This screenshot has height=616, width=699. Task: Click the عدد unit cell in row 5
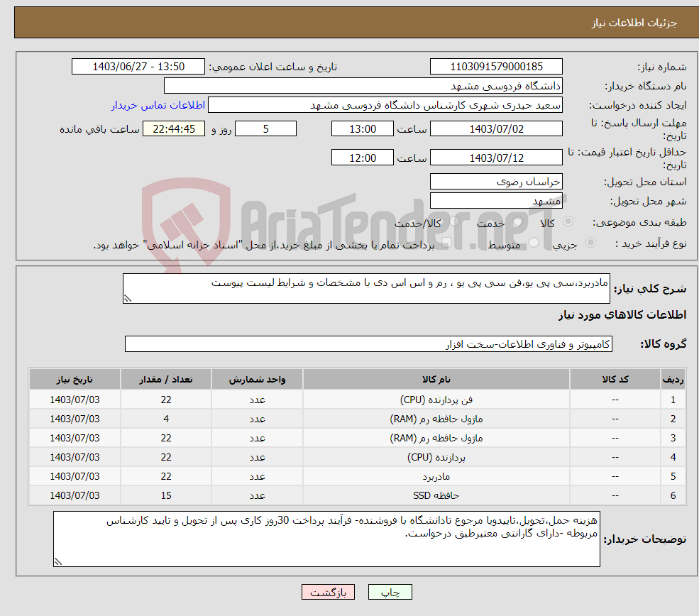pos(257,476)
